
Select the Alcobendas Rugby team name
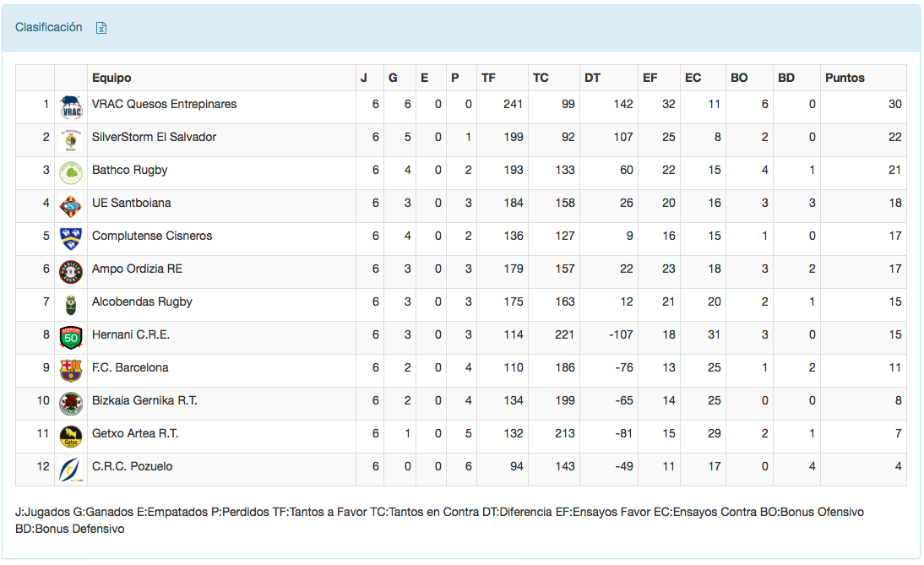tap(142, 302)
